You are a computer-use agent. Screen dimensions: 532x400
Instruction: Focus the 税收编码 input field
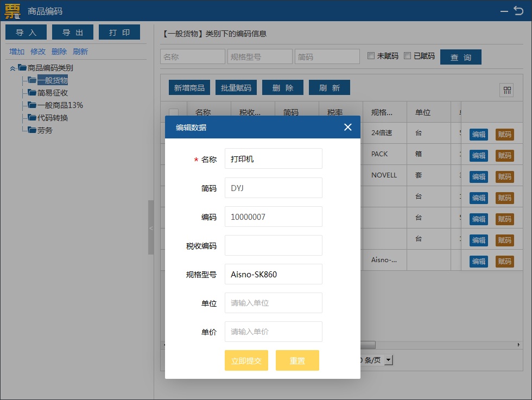(273, 245)
